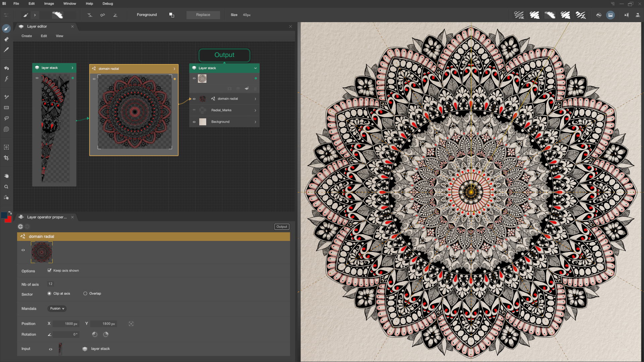Open the Mandala Fusion dropdown
The height and width of the screenshot is (362, 644).
(x=57, y=308)
